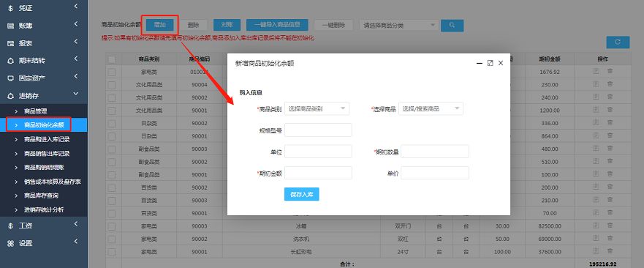Click trash icon in the 洗衣机 row

pyautogui.click(x=610, y=238)
